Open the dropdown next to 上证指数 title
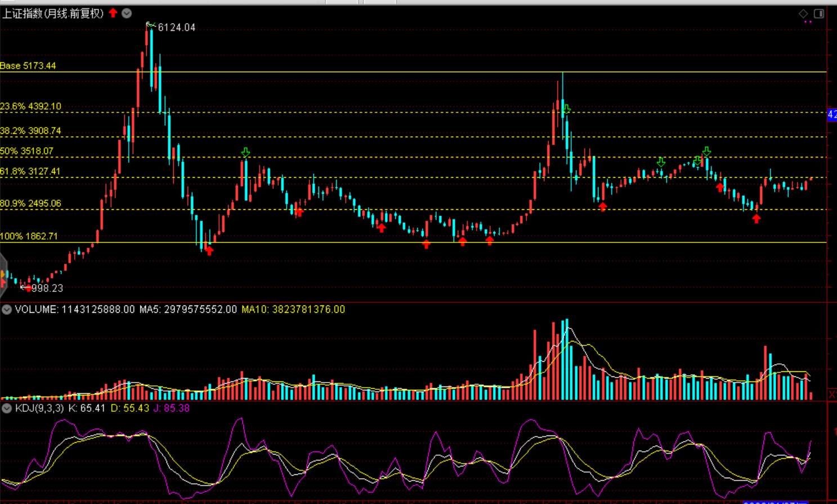Image resolution: width=837 pixels, height=504 pixels. [x=127, y=13]
